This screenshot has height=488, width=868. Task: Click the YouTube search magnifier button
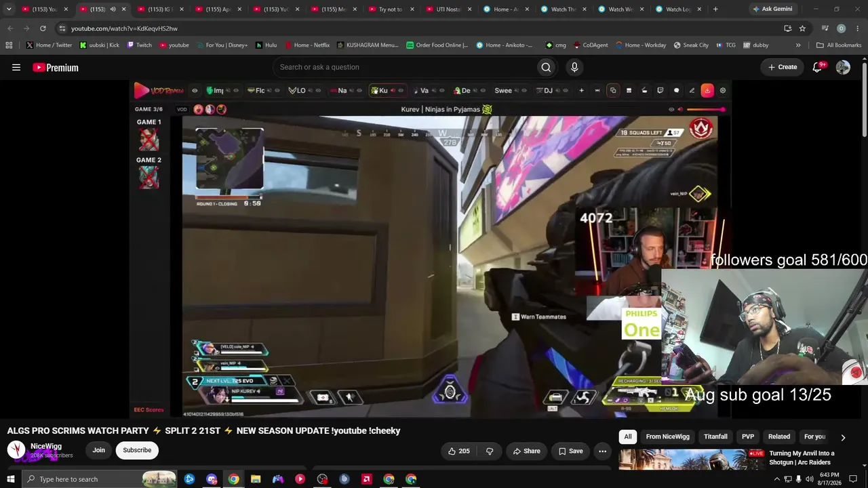tap(546, 67)
